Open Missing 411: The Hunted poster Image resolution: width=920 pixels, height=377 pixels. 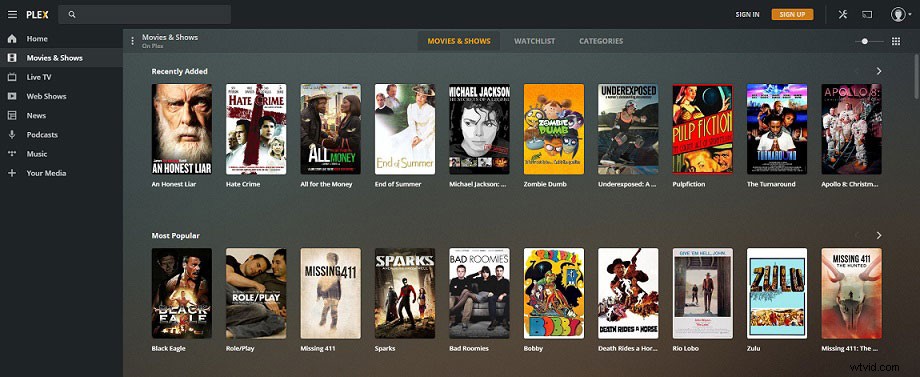pos(851,293)
